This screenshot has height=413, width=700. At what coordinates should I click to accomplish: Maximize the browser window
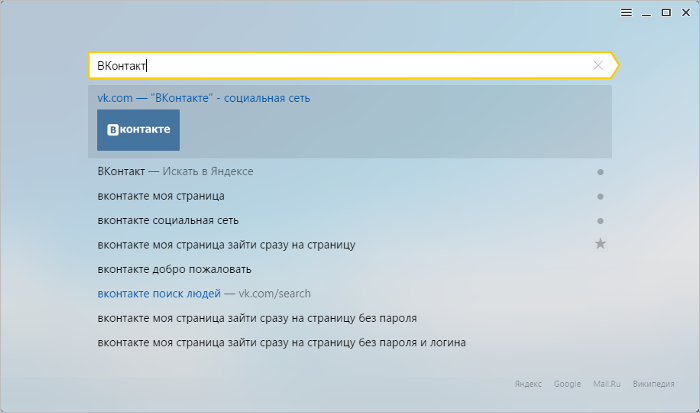click(666, 13)
